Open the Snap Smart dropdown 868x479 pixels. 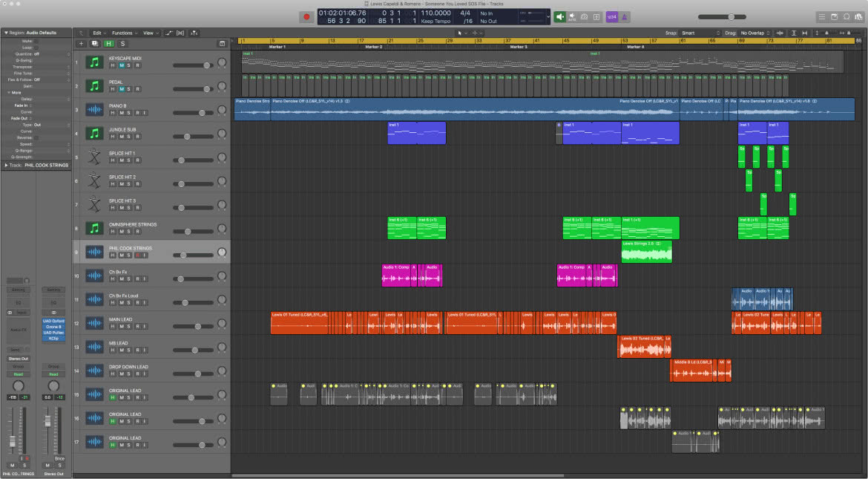point(700,33)
